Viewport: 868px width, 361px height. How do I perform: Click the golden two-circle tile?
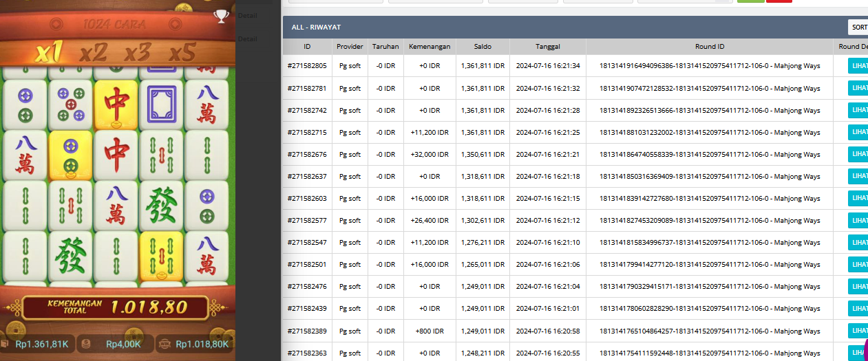point(70,155)
